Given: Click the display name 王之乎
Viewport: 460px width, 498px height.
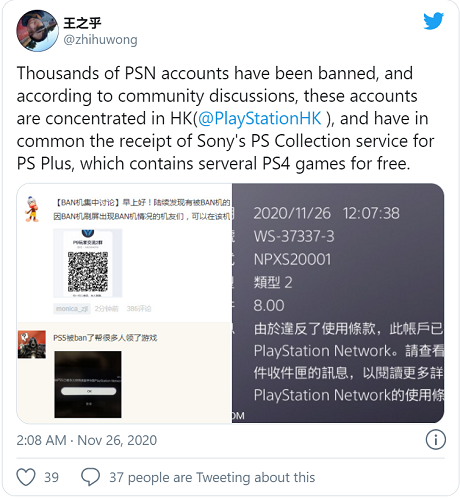Looking at the screenshot, I should 82,23.
